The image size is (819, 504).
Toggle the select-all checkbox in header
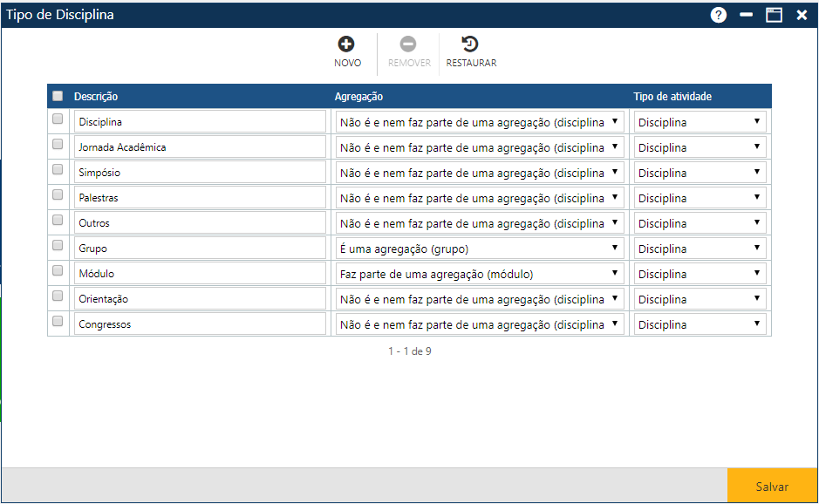point(58,96)
